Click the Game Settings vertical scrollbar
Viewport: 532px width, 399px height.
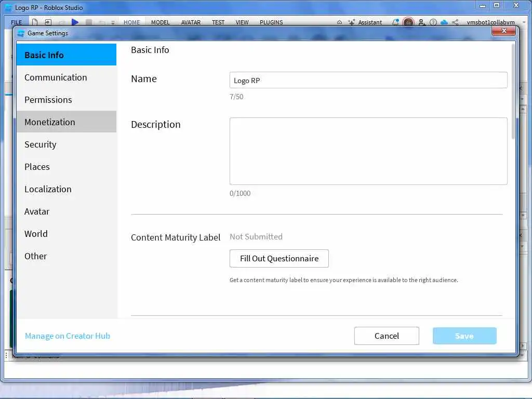coord(513,91)
